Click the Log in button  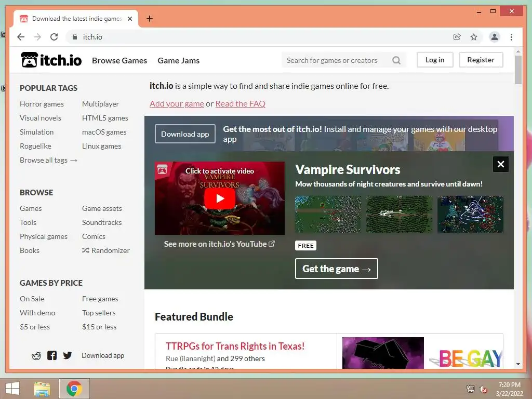435,60
